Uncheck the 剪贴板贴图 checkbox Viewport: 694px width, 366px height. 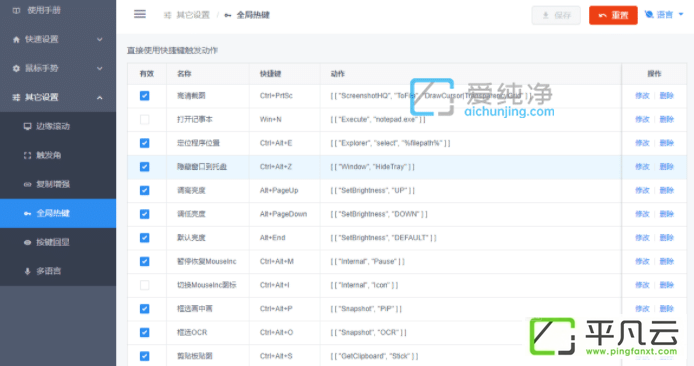click(144, 356)
